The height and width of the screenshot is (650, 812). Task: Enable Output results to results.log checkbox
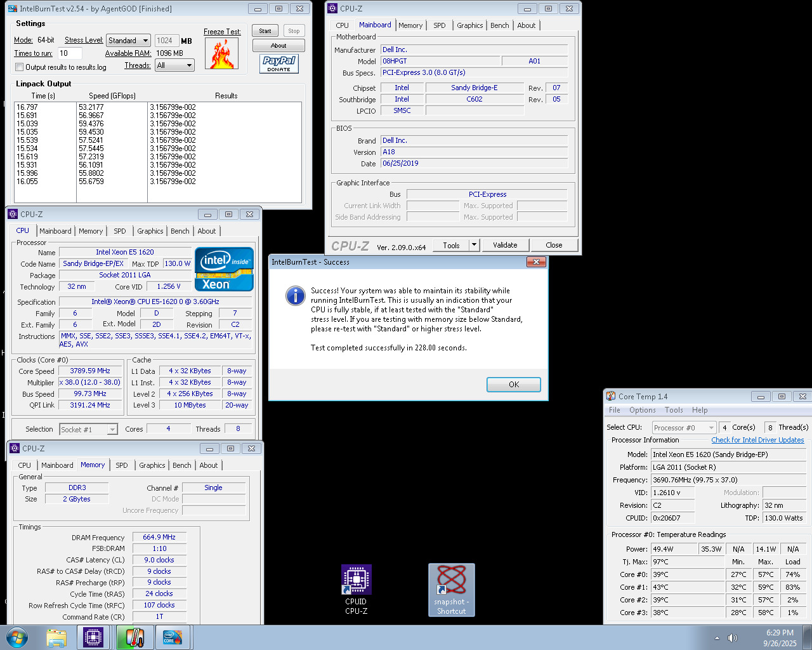(x=20, y=67)
